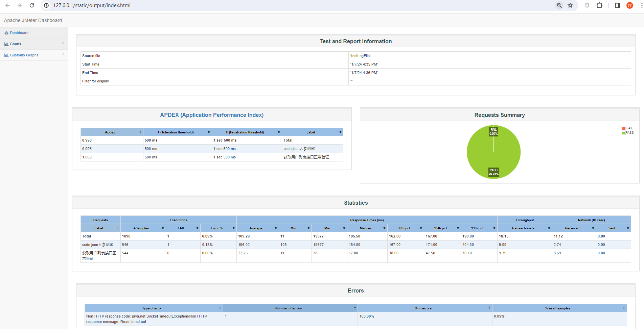Click the browser back arrow
The image size is (644, 329).
pyautogui.click(x=7, y=5)
